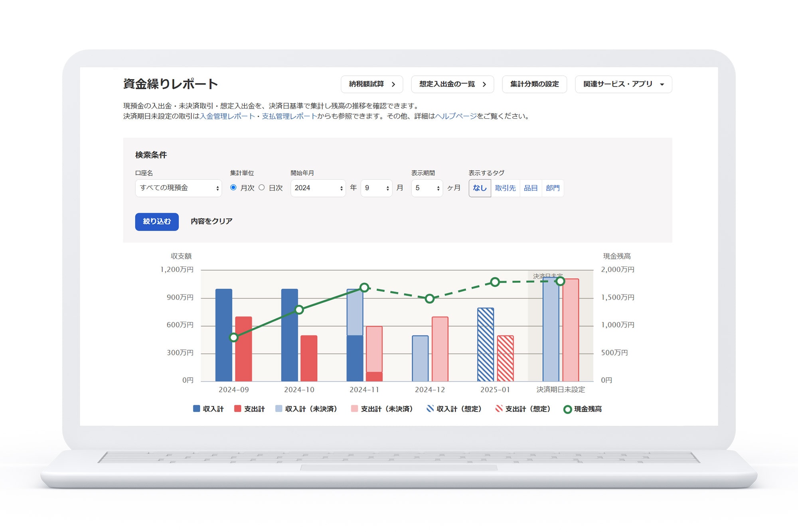Open the すべての現預金 account dropdown
Screen dimensions: 798x532
tap(178, 188)
